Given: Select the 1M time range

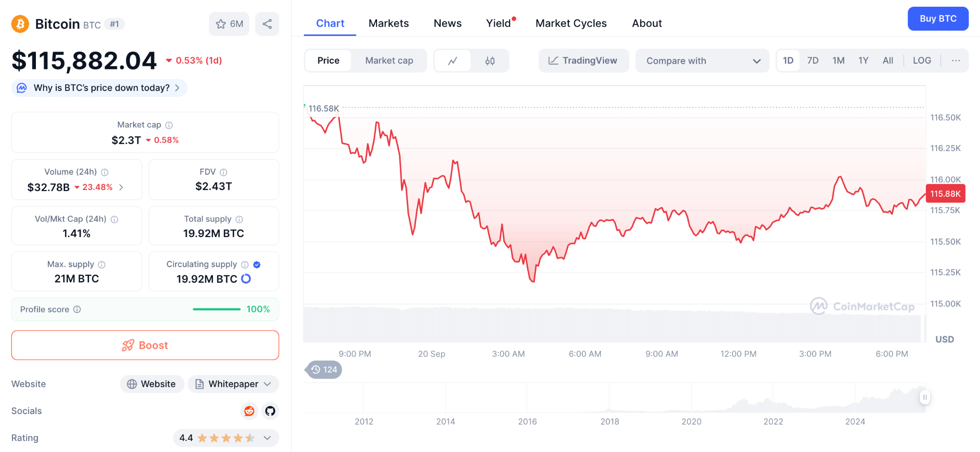Looking at the screenshot, I should pos(838,60).
